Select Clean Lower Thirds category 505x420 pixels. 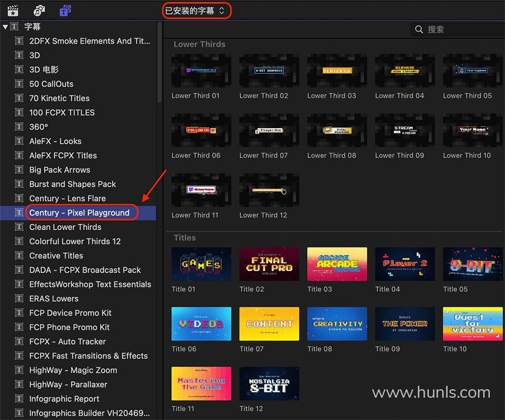[65, 227]
